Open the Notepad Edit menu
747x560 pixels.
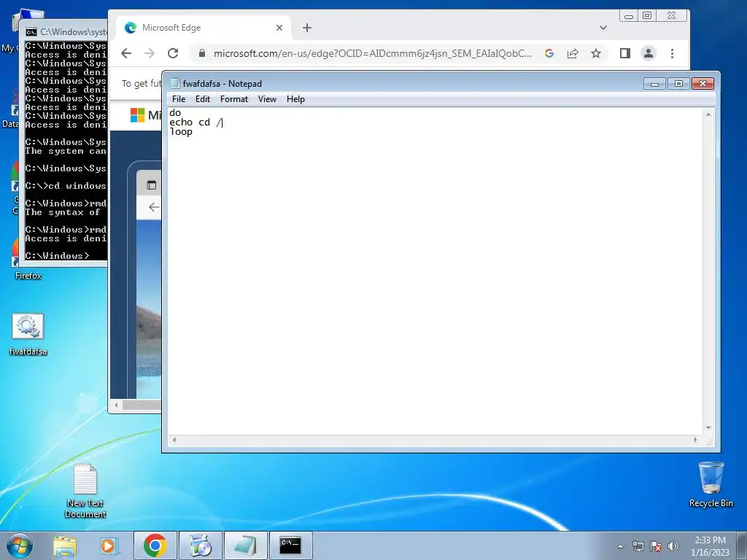(203, 99)
